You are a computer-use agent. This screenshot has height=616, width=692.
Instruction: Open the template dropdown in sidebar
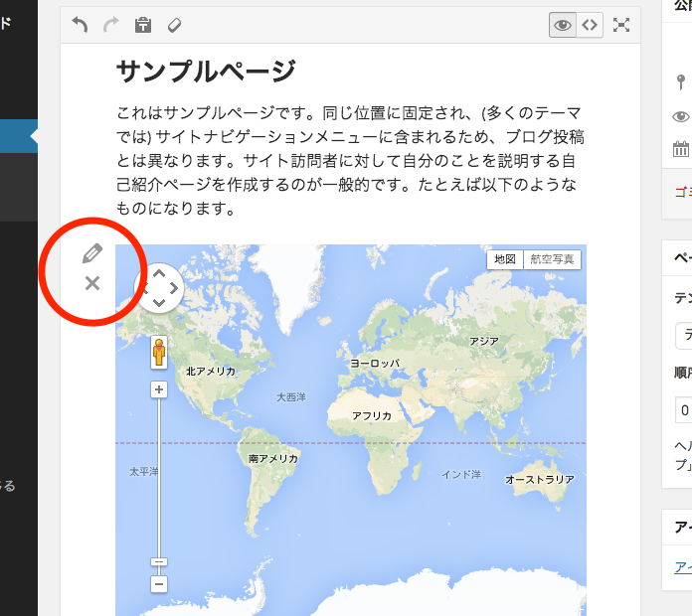pyautogui.click(x=684, y=335)
